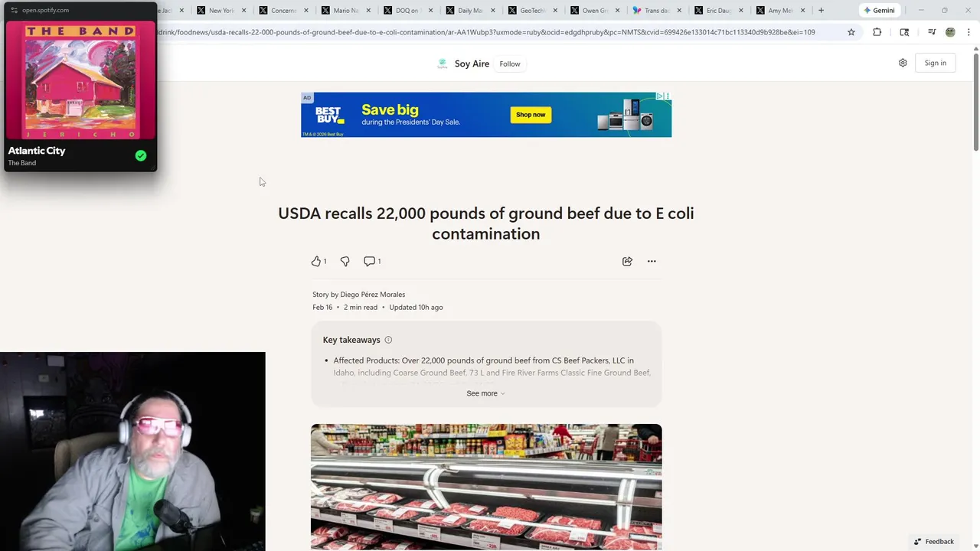
Task: Bookmark this page with star icon
Action: pyautogui.click(x=851, y=32)
